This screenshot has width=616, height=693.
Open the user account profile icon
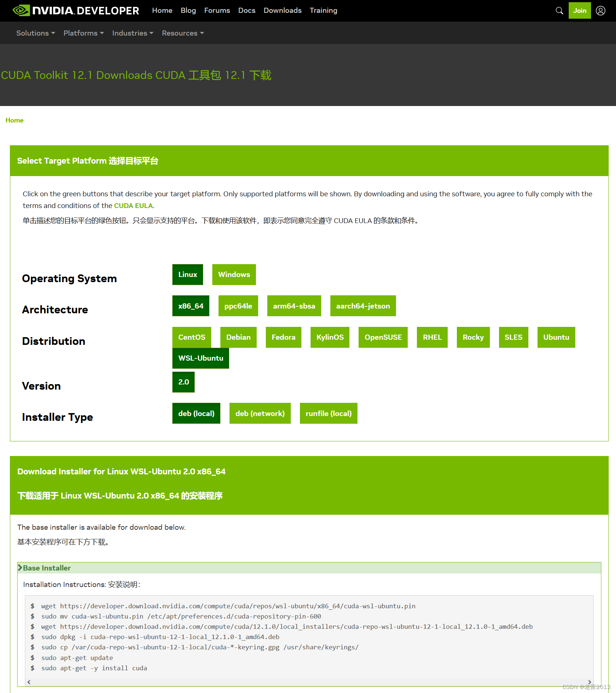601,11
